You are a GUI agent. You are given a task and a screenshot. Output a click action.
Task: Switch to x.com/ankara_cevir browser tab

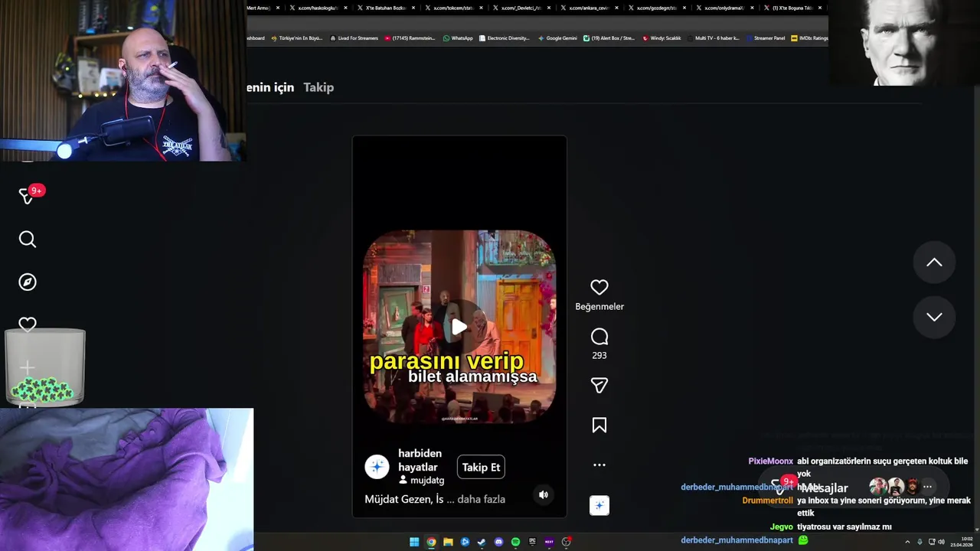tap(588, 8)
